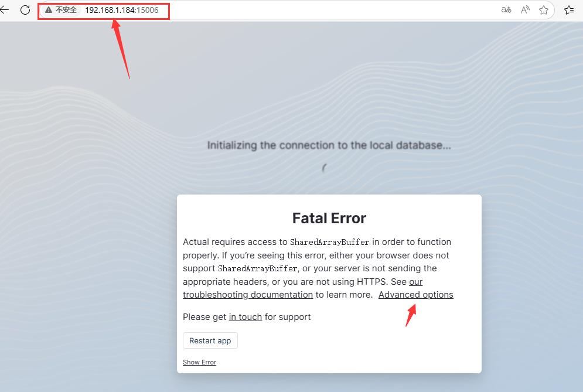This screenshot has width=583, height=392.
Task: Open the translate page icon
Action: click(x=506, y=10)
